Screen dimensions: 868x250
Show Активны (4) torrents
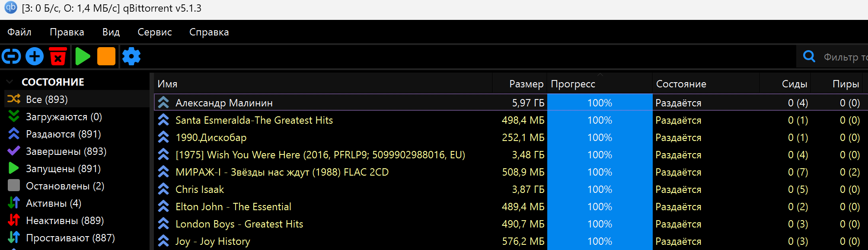tap(53, 203)
